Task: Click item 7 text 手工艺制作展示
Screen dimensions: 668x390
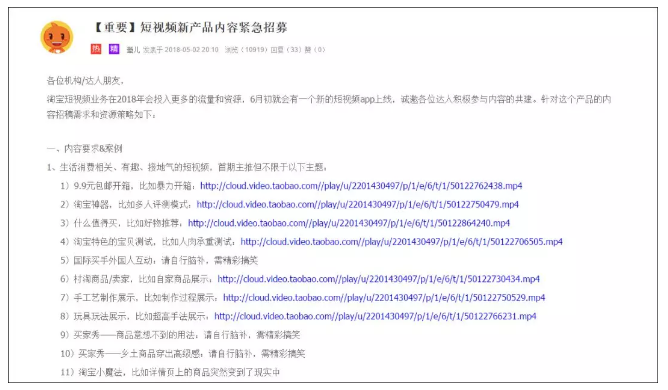Action: point(104,298)
